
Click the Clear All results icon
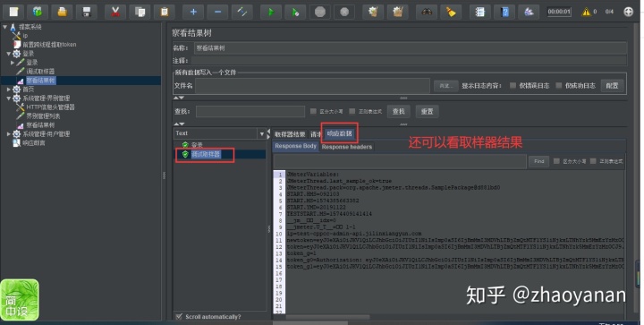[x=397, y=12]
